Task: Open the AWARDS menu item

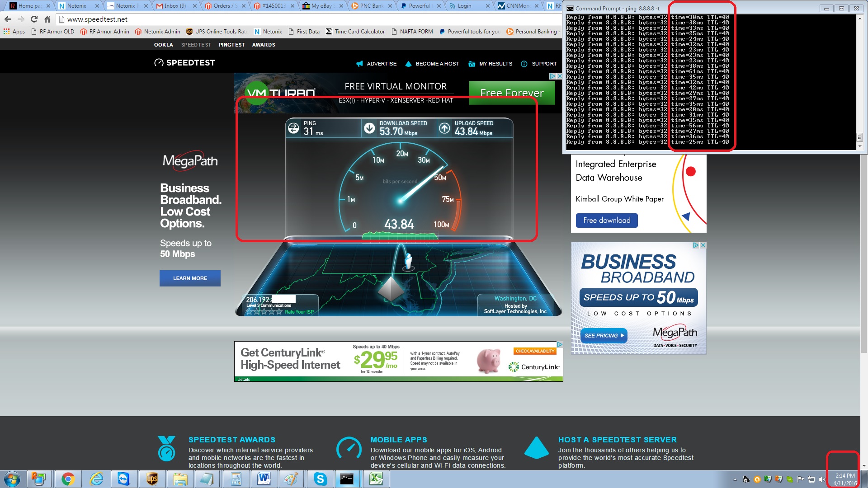Action: pos(264,45)
